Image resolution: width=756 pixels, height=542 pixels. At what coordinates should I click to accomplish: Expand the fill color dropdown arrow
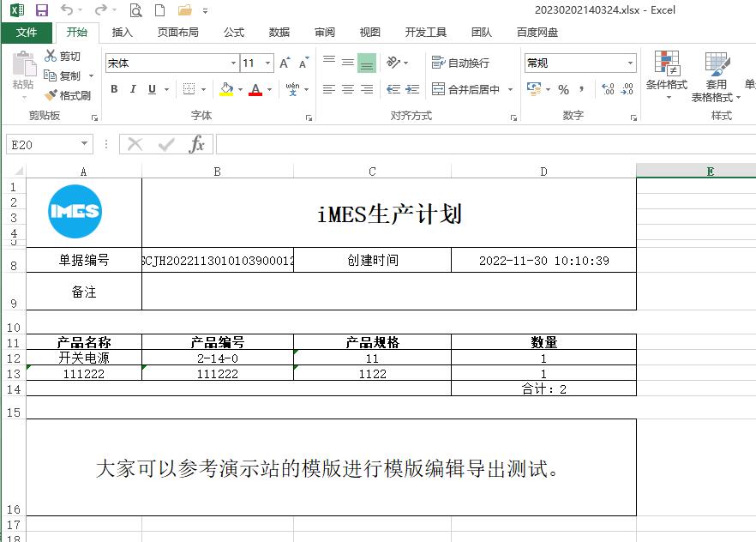(240, 89)
